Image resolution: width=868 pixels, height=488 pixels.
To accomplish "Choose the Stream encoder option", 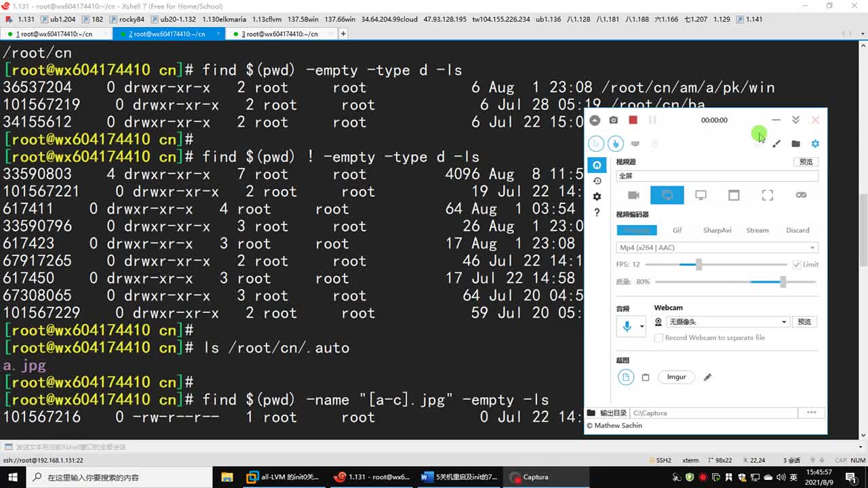I will pos(757,230).
